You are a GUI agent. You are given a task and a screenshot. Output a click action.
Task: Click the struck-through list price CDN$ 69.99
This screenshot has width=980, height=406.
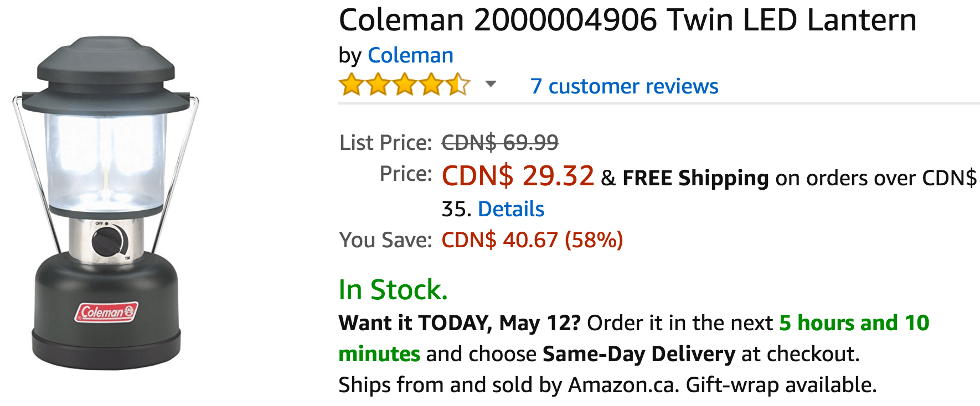pos(500,143)
